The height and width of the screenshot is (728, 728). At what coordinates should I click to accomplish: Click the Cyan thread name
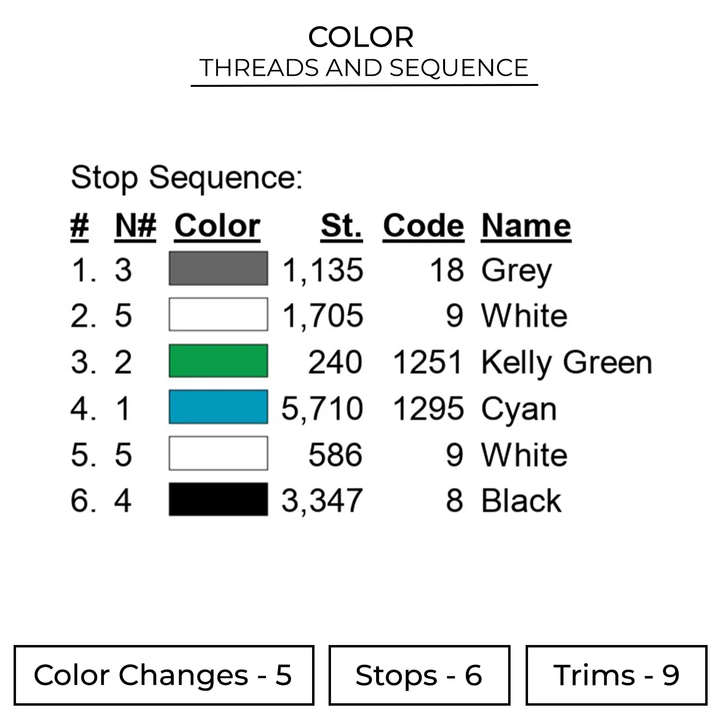[519, 409]
